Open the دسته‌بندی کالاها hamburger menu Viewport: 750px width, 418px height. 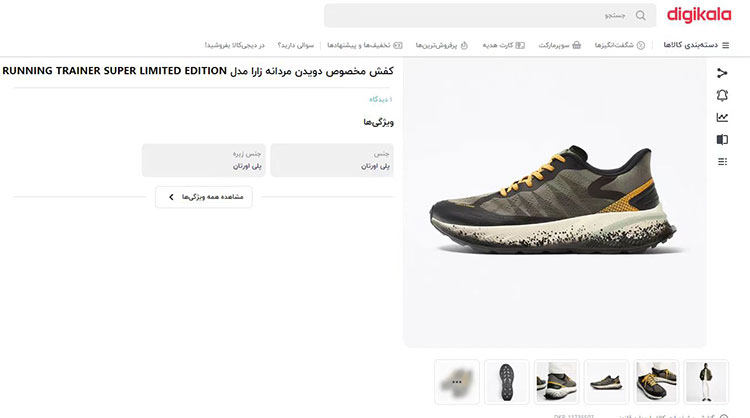tap(696, 45)
